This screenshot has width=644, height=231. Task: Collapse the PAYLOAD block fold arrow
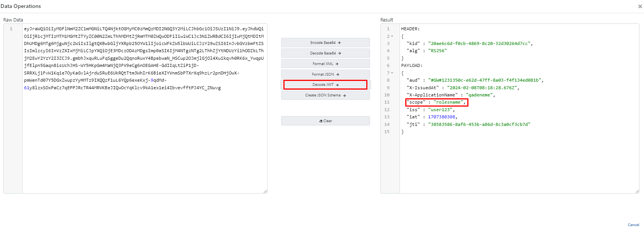(392, 73)
